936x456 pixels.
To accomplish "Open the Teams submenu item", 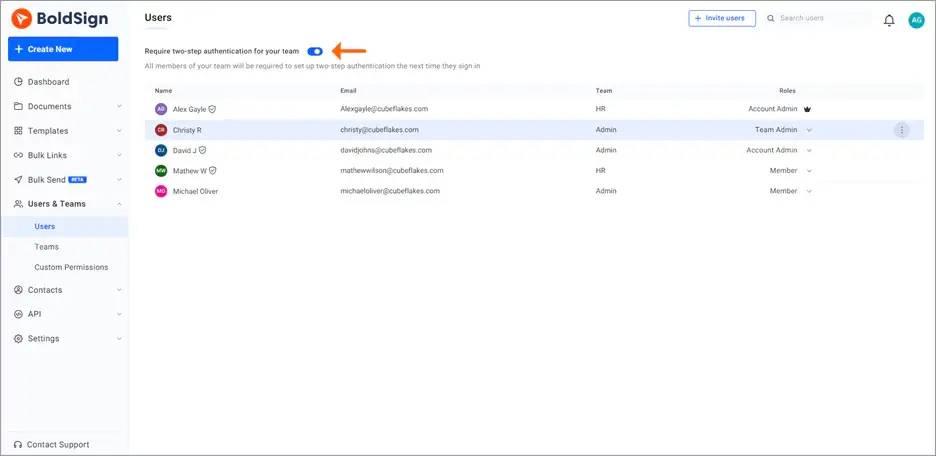I will [47, 247].
